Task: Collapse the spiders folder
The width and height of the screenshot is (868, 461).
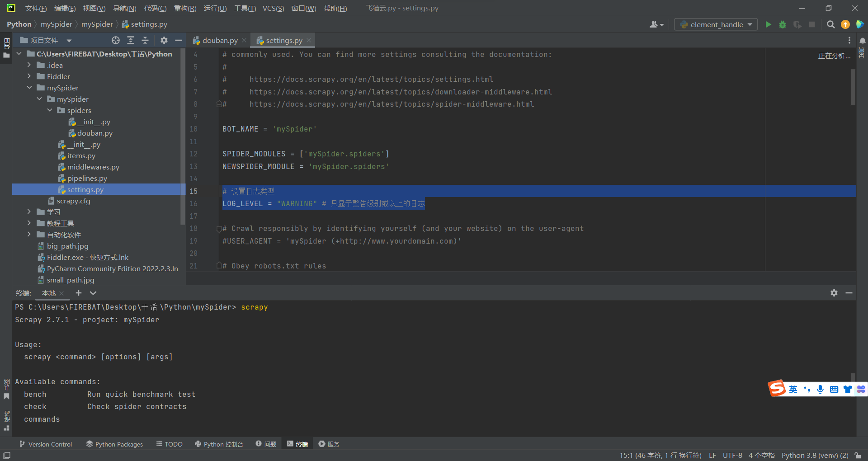Action: [50, 110]
